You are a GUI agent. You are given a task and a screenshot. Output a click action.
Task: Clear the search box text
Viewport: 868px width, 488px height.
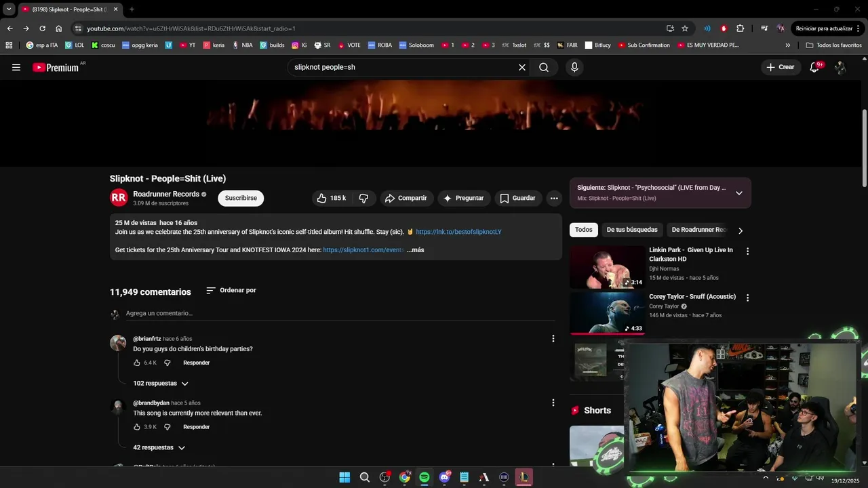pos(522,67)
